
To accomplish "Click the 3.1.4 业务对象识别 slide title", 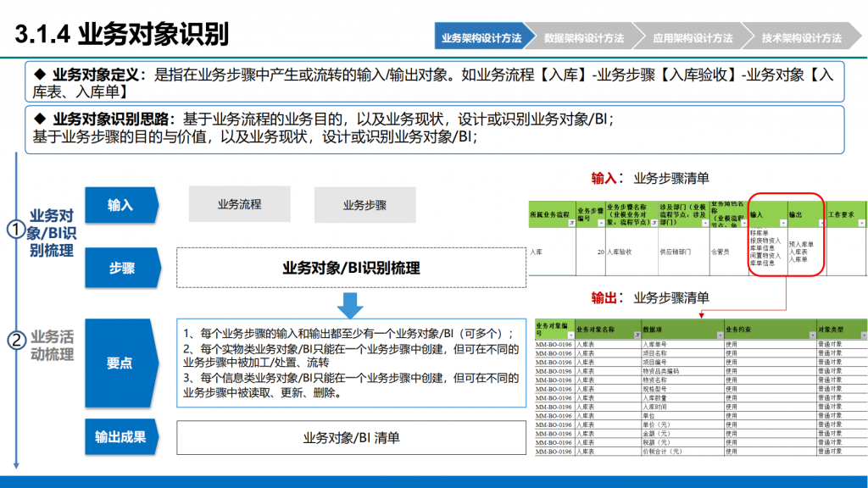I will (122, 34).
